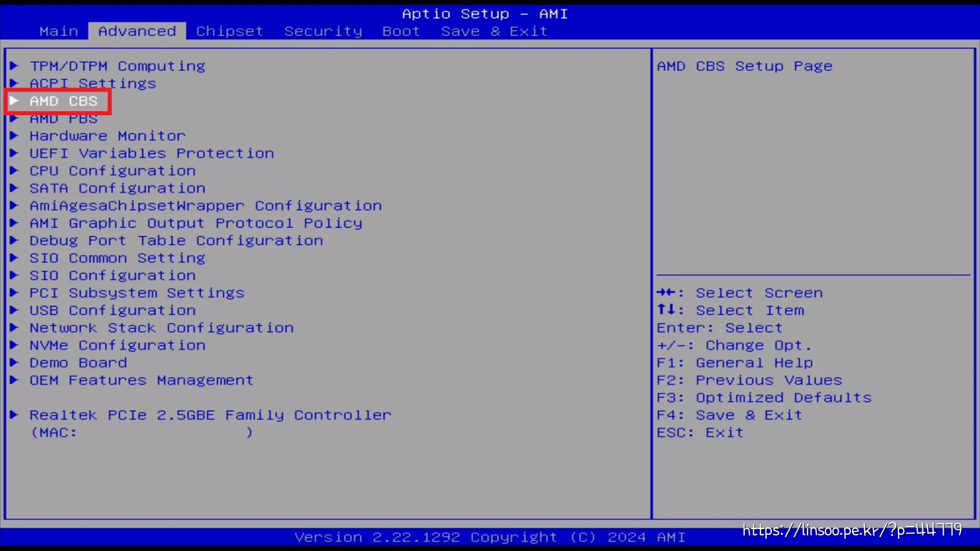Click the 'Aptio Setup - AMI' title
The height and width of the screenshot is (551, 980).
(x=485, y=14)
